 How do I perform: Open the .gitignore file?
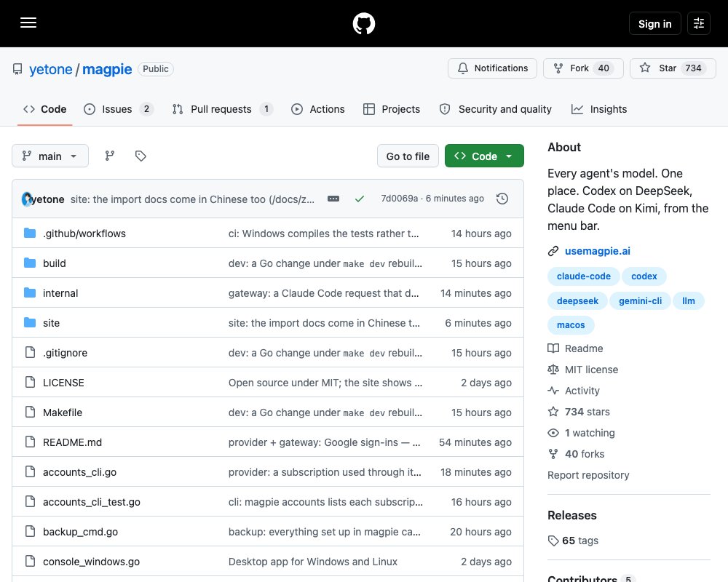pos(65,353)
